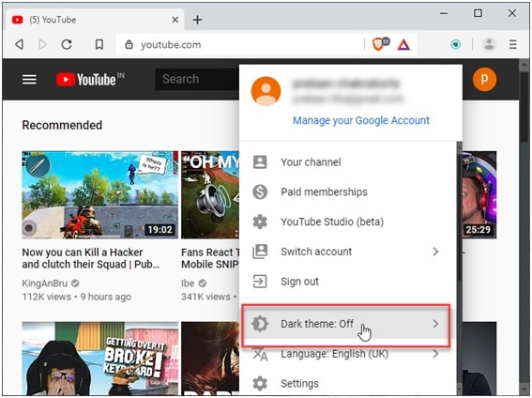Click Manage your Google Account link
Screen dimensions: 532x398
coord(361,120)
